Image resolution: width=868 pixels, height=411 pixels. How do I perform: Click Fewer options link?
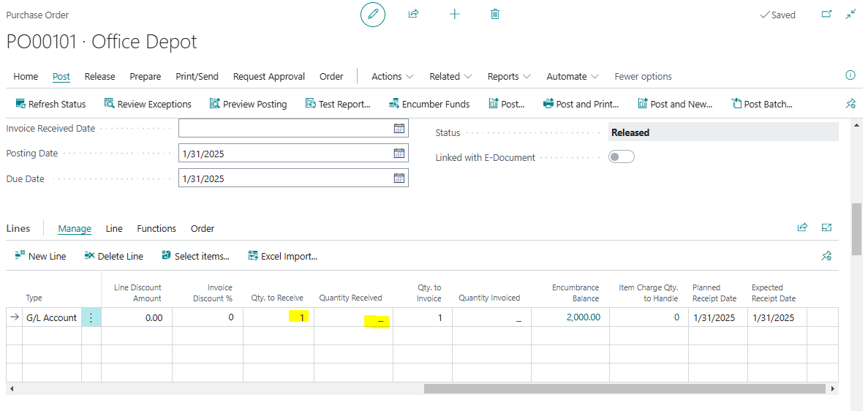(644, 77)
